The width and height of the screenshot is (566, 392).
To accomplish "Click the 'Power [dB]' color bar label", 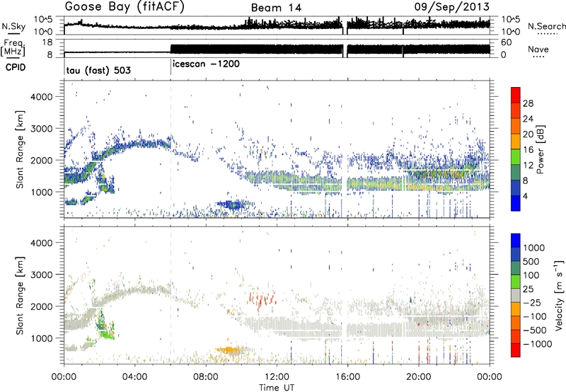I will click(x=540, y=149).
